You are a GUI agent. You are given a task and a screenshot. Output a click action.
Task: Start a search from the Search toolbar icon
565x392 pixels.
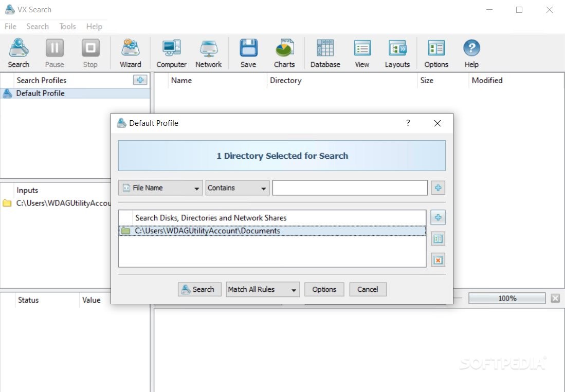19,53
